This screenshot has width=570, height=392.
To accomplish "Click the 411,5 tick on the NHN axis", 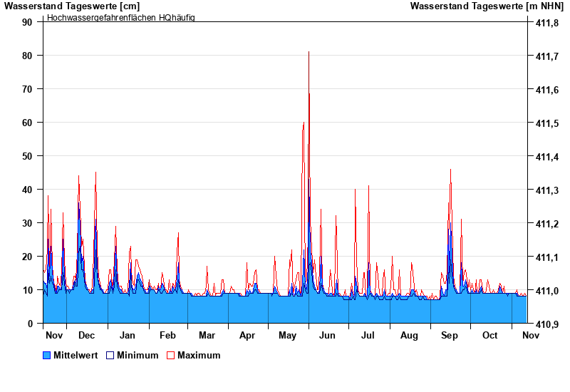I will 546,123.
